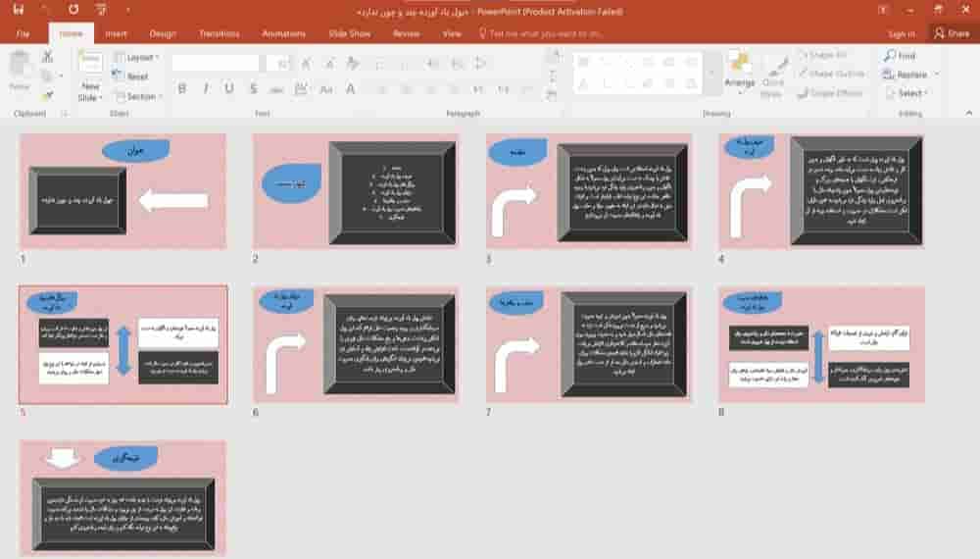Click the Find magnifier icon
The image size is (980, 559).
890,56
